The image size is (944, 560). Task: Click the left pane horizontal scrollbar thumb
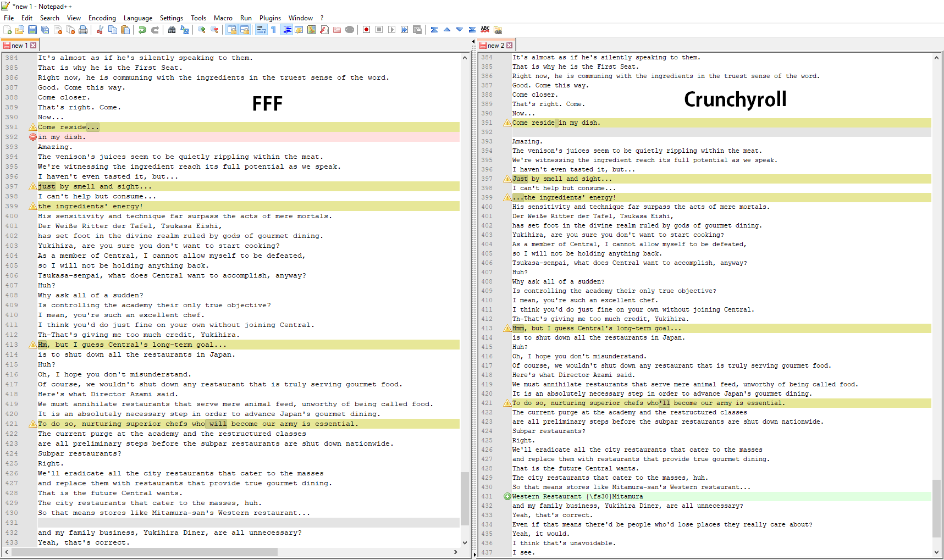(145, 552)
